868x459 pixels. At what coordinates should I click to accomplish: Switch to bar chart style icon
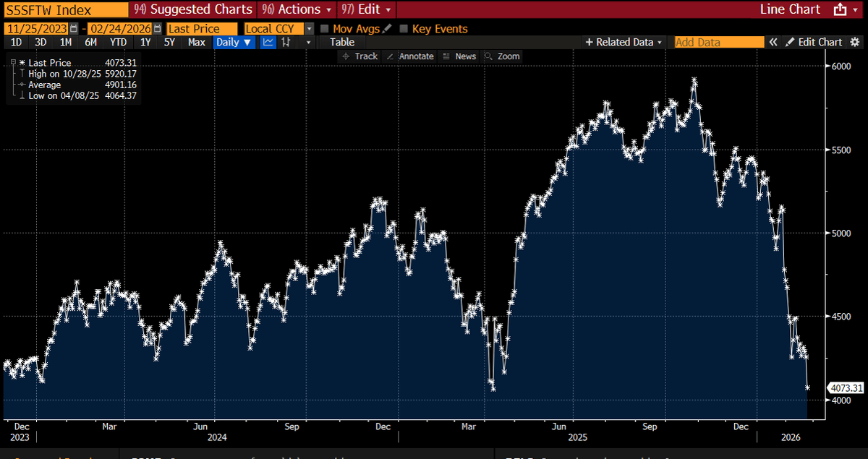click(x=285, y=43)
